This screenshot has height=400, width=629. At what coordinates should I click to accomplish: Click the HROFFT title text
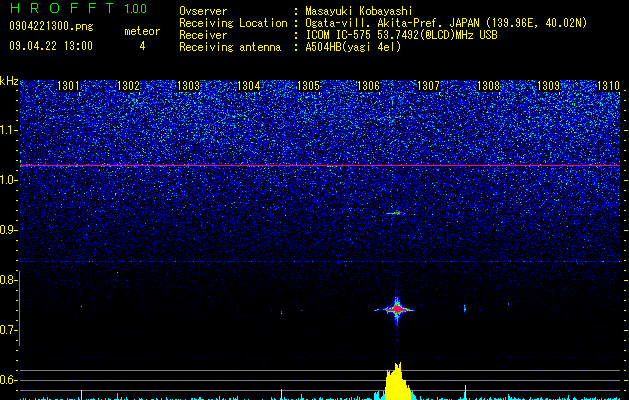click(62, 8)
